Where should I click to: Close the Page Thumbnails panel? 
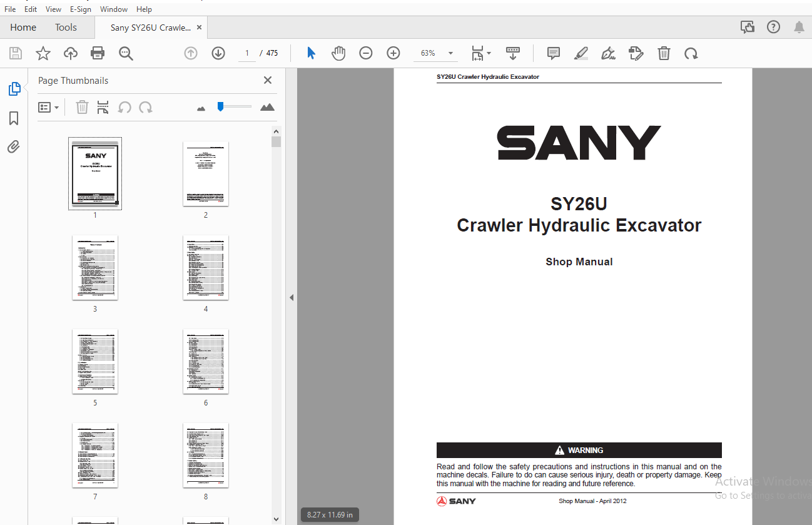(x=268, y=80)
